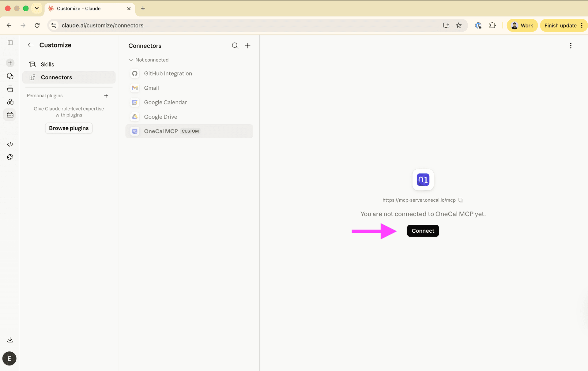The height and width of the screenshot is (371, 588).
Task: Click the install app icon in address bar
Action: 446,25
